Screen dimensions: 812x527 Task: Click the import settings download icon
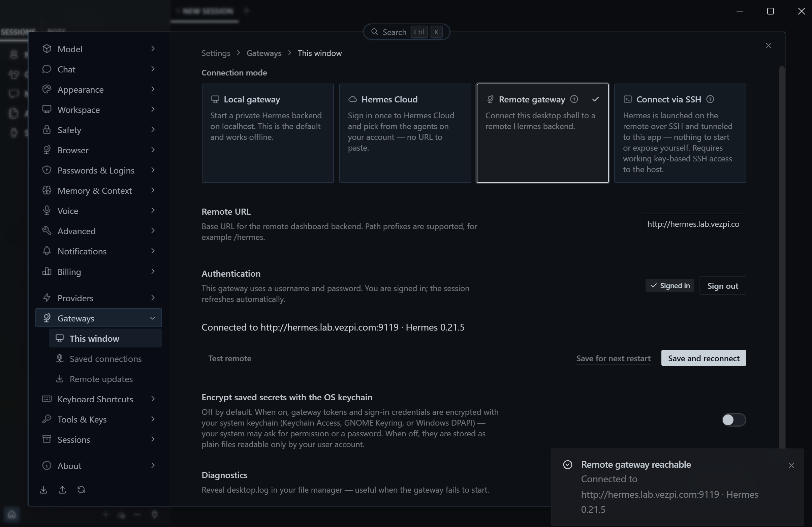pyautogui.click(x=43, y=490)
